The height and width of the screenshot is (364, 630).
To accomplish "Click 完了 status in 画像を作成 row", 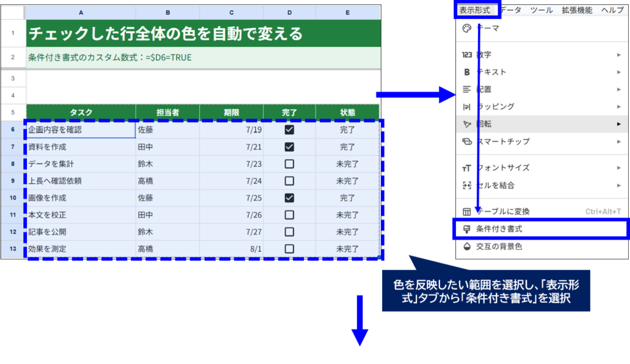I will point(348,197).
